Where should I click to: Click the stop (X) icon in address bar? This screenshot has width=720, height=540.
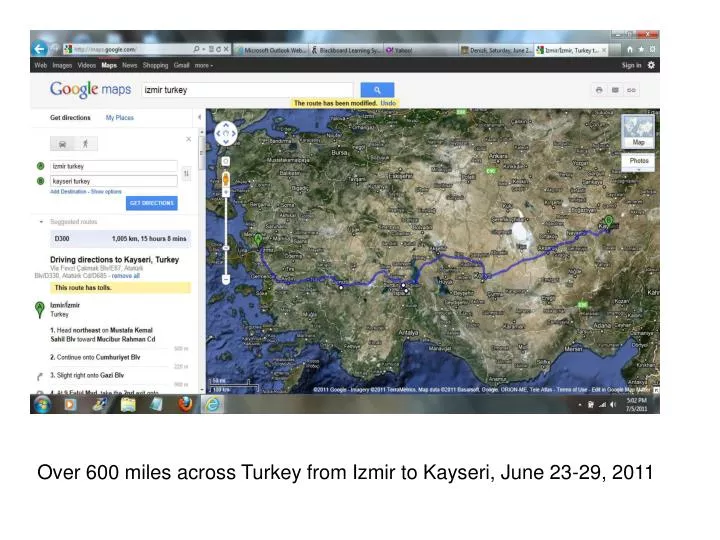coord(226,49)
